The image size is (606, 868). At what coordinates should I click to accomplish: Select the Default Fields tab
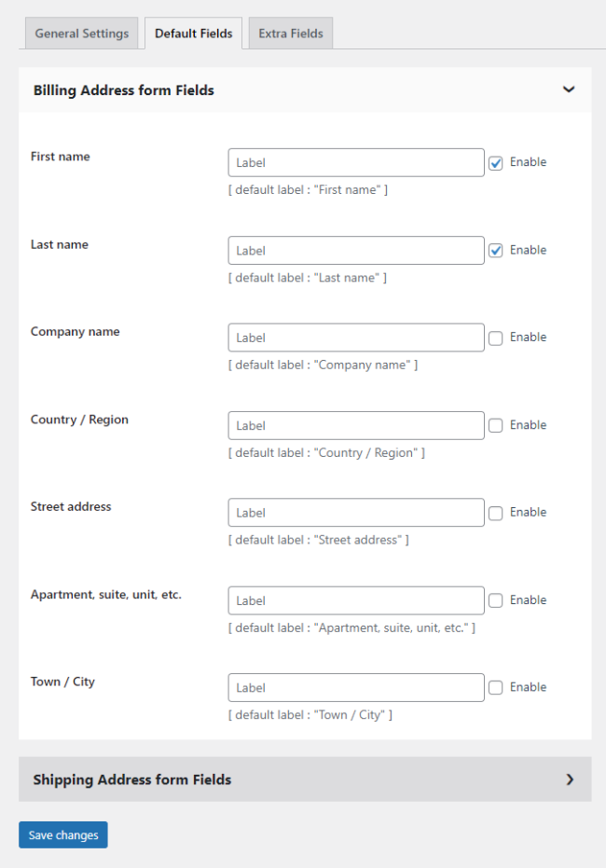tap(194, 34)
